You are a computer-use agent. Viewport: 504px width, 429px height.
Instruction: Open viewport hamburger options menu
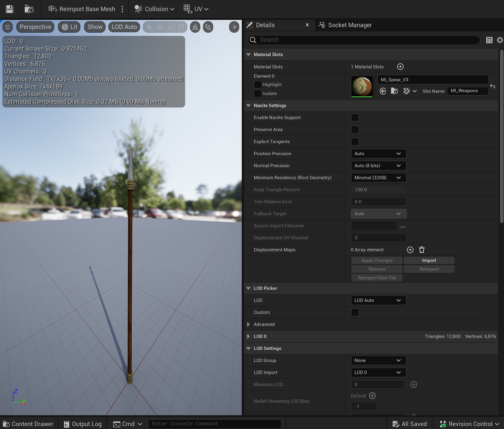(8, 27)
